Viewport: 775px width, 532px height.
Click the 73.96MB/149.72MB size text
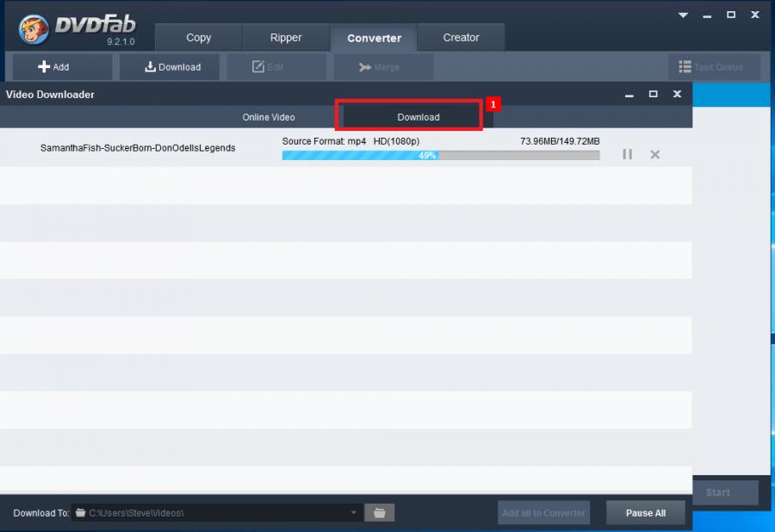(x=560, y=141)
